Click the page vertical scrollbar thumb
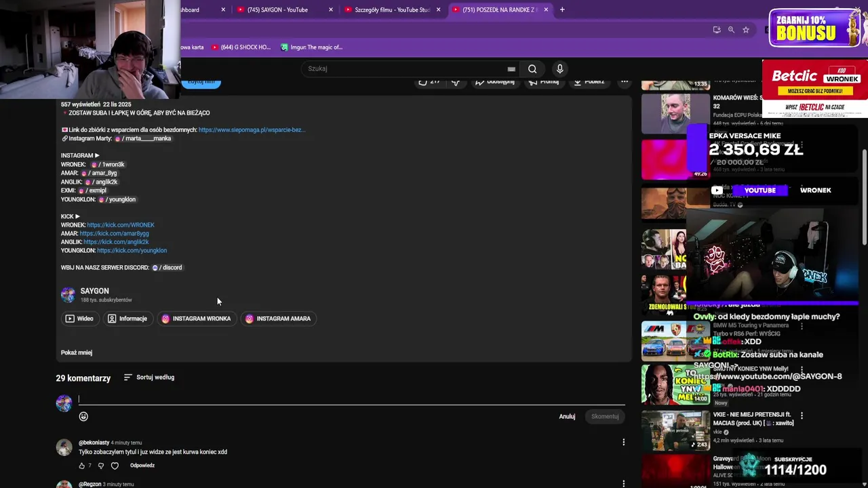Image resolution: width=868 pixels, height=488 pixels. (864, 197)
